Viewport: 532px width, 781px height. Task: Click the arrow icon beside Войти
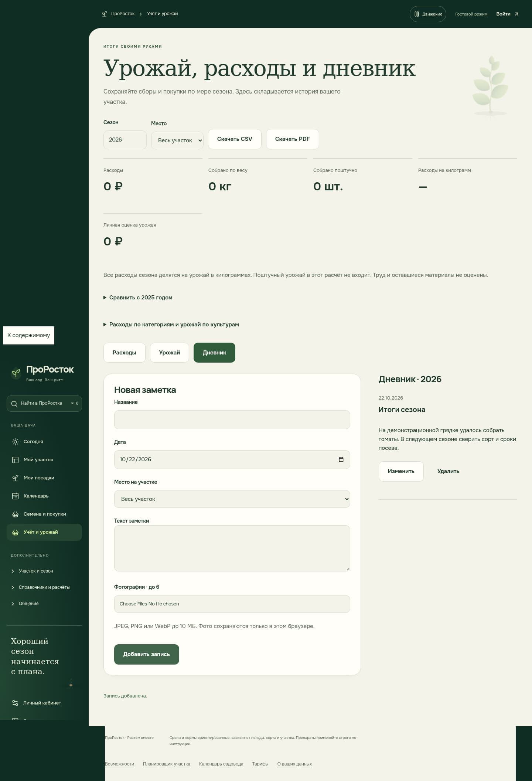(x=516, y=14)
